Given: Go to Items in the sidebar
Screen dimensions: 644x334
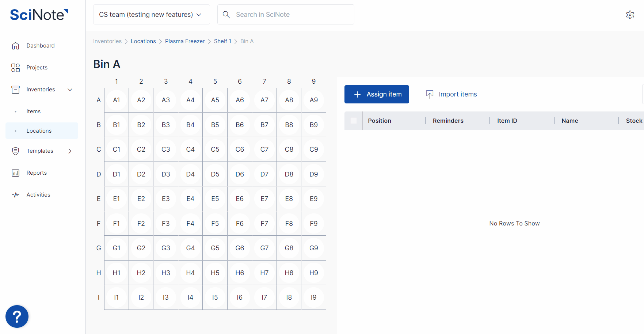Looking at the screenshot, I should point(33,111).
